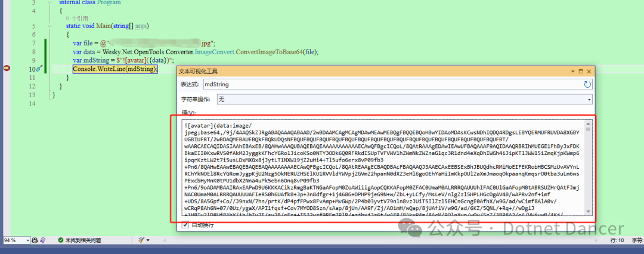The width and height of the screenshot is (644, 254).
Task: Click the breakpoint arrow on line 10
Action: pos(7,69)
